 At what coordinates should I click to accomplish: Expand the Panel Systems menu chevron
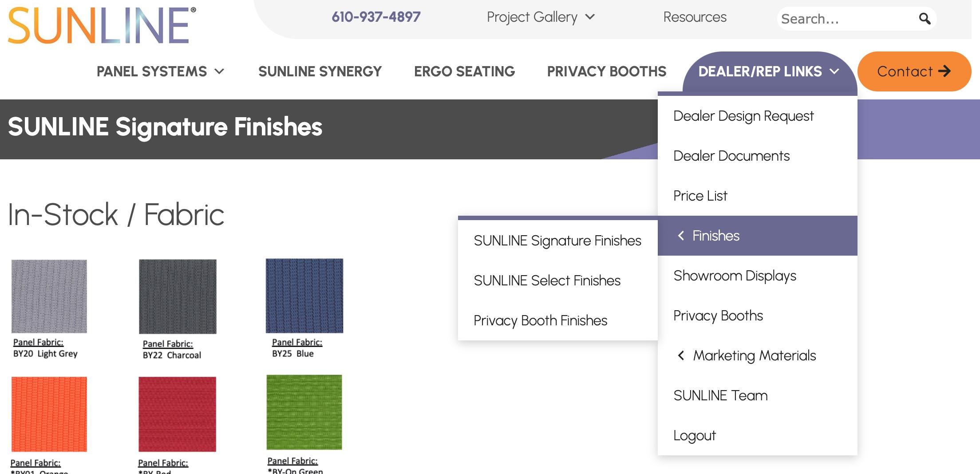[219, 71]
